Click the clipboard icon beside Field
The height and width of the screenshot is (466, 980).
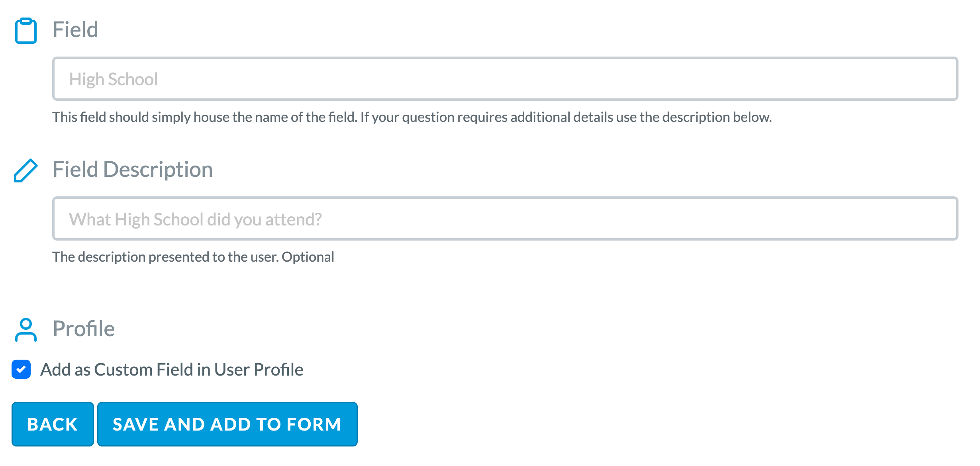(x=26, y=30)
